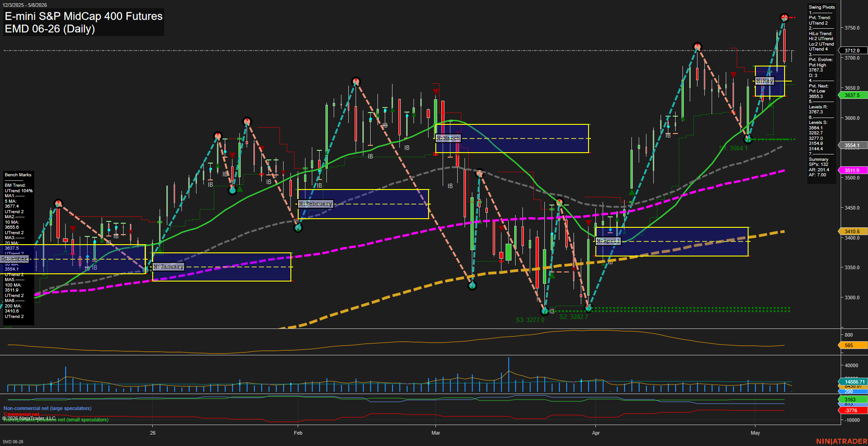Select Nonreportable positions net (small speculators) legend
This screenshot has width=868, height=446.
[x=56, y=420]
